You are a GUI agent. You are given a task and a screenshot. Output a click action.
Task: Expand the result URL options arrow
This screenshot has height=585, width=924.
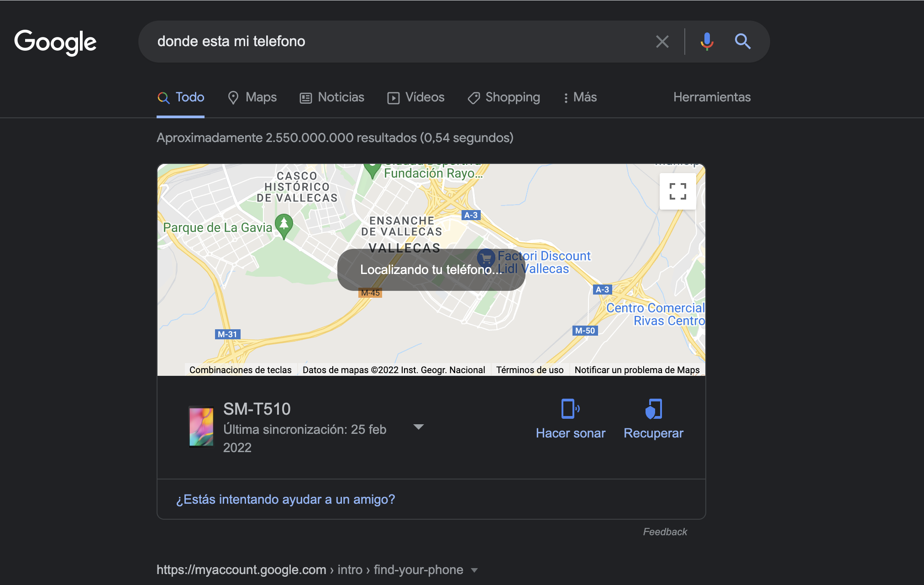474,570
